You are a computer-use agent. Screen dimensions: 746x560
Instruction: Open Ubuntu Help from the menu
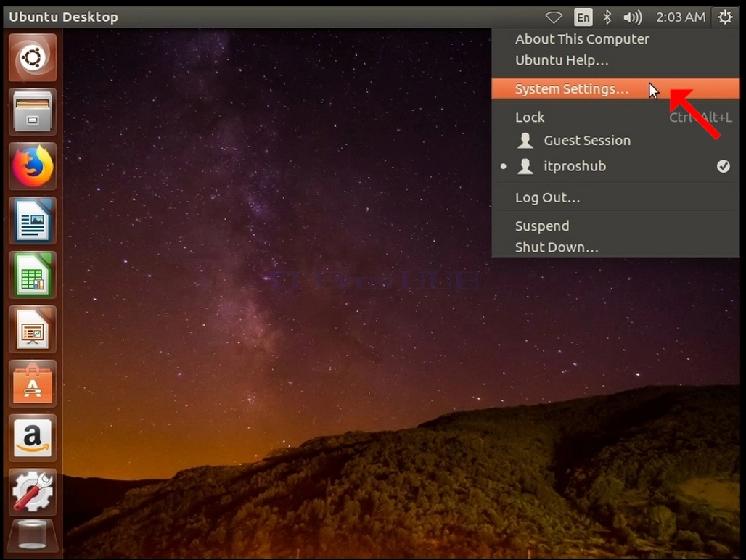615,60
